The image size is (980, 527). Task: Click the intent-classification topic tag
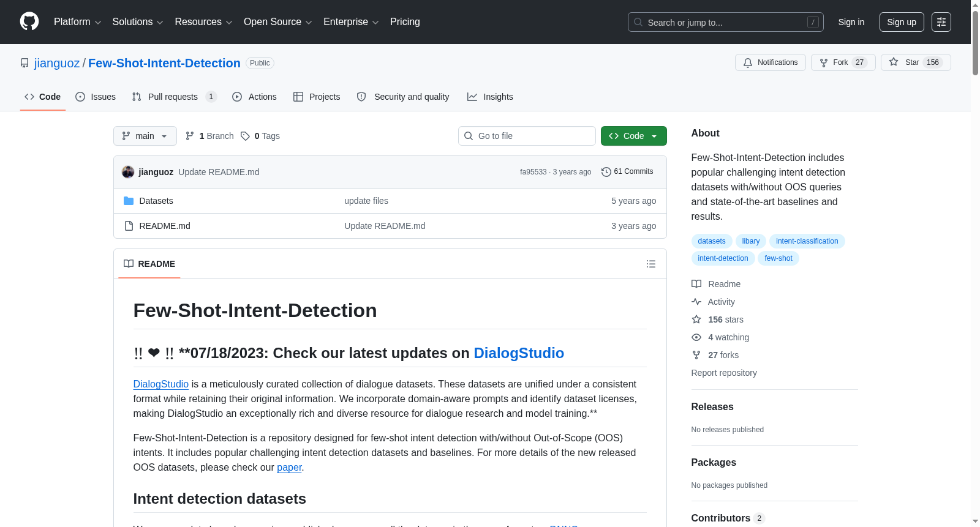pos(807,241)
